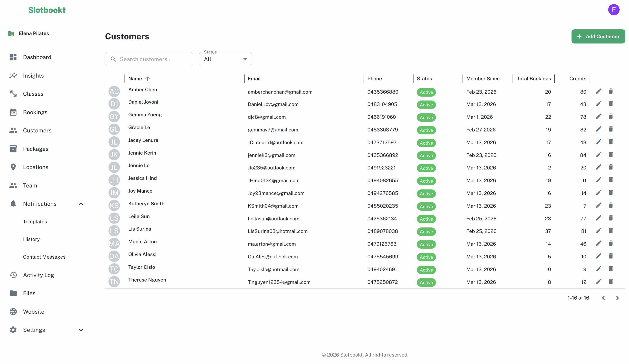629x364 pixels.
Task: Click the Bookings calendar icon
Action: pyautogui.click(x=13, y=112)
